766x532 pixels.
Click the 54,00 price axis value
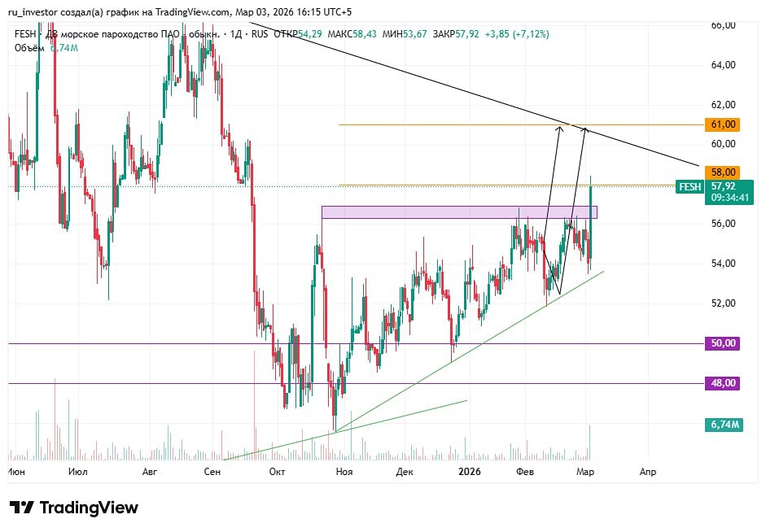point(723,264)
